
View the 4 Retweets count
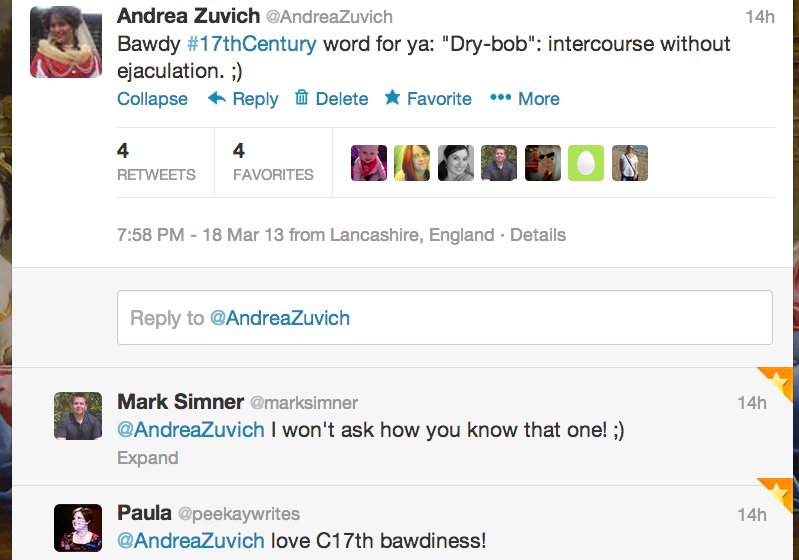156,162
